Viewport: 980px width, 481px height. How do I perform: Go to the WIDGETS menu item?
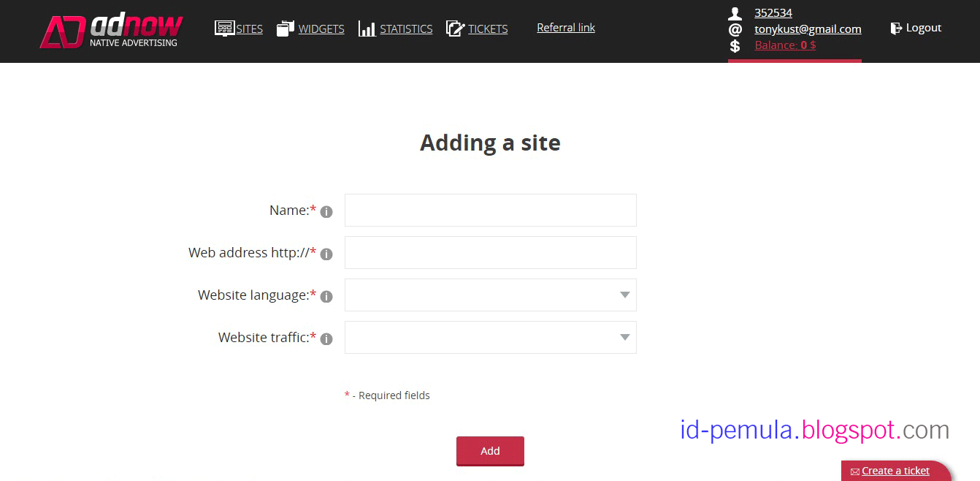[x=321, y=29]
